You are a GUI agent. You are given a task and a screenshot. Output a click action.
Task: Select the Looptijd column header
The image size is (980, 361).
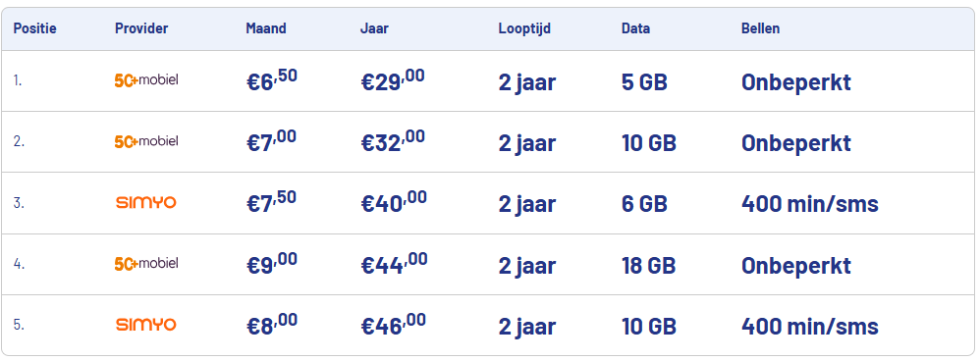(524, 29)
